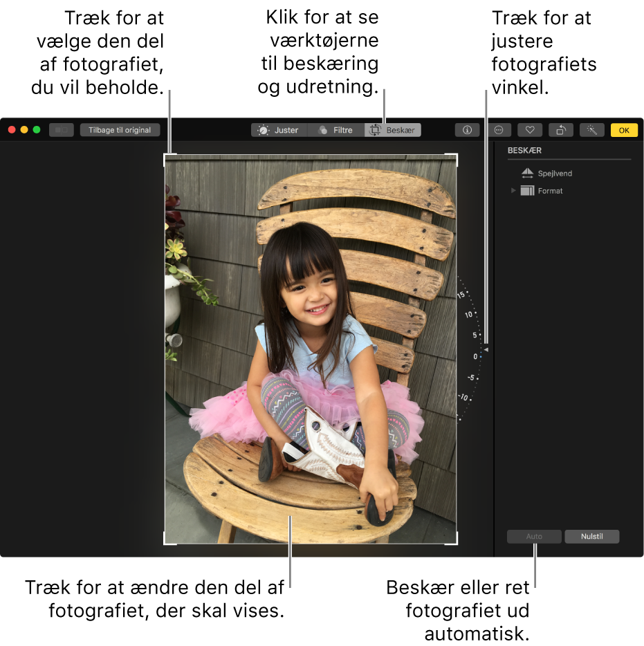644x646 pixels.
Task: Click Spejlvend to flip the photo
Action: [555, 174]
